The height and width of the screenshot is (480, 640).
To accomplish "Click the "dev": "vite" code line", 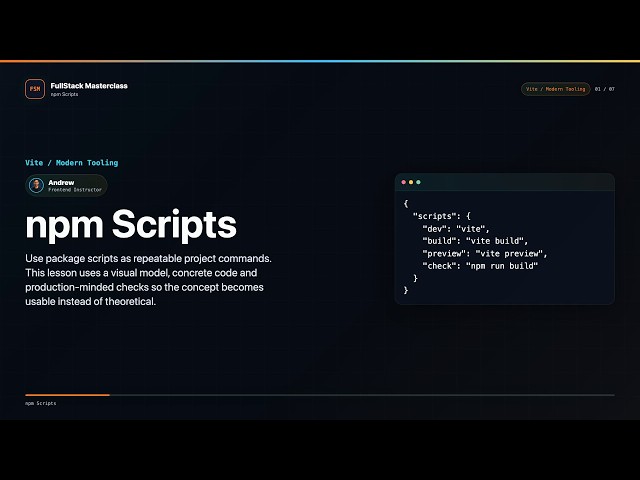I will [x=456, y=229].
